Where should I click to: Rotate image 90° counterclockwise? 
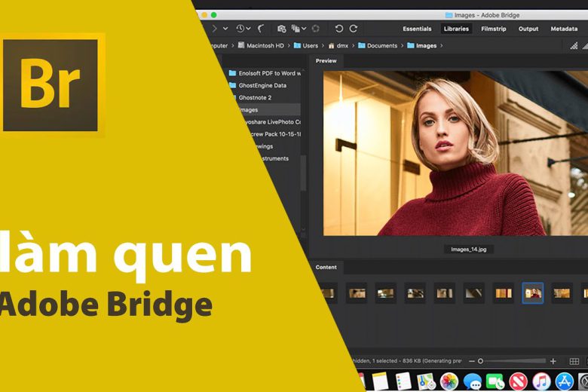pyautogui.click(x=338, y=29)
